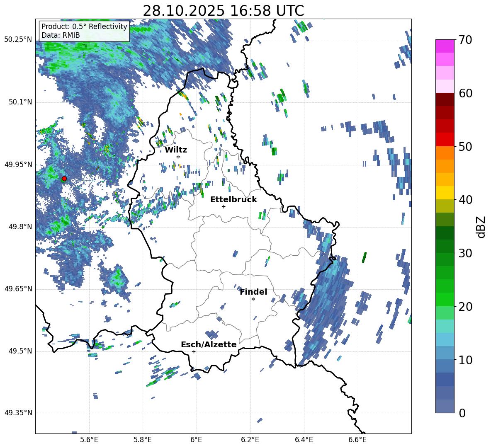Click the Wiltz city label
Viewport: 491px width, 448px height.
[176, 150]
